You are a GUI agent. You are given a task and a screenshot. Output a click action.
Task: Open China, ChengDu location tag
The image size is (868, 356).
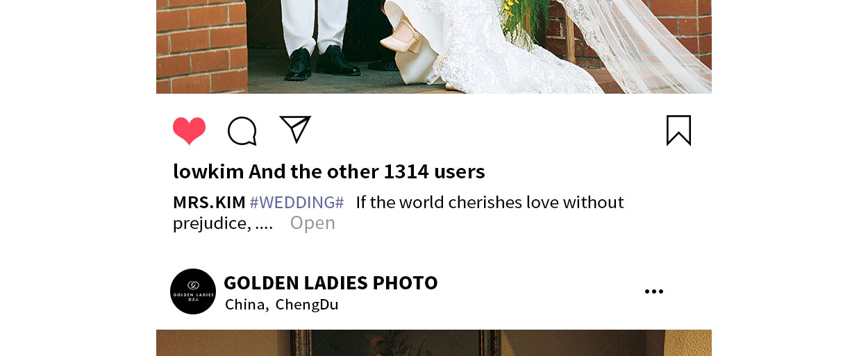(281, 305)
